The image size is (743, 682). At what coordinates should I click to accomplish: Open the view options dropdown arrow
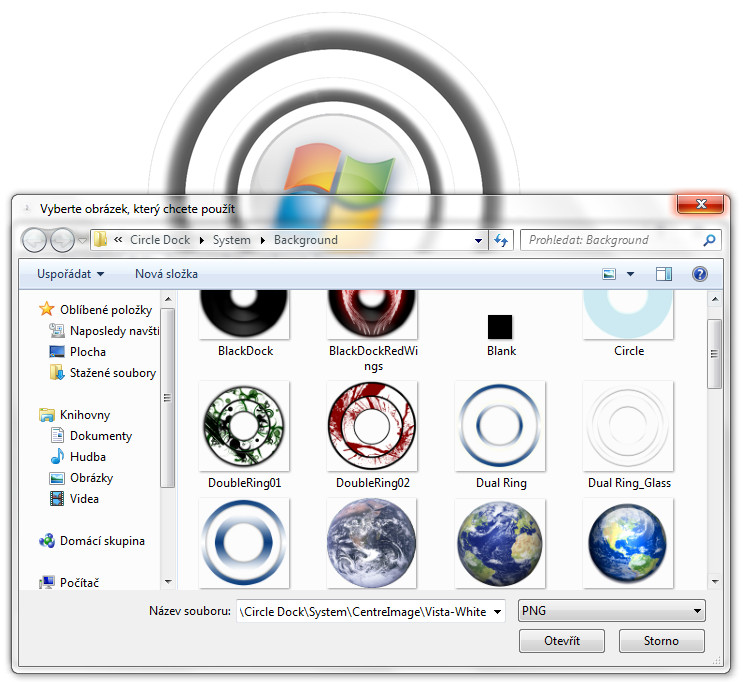pos(630,274)
